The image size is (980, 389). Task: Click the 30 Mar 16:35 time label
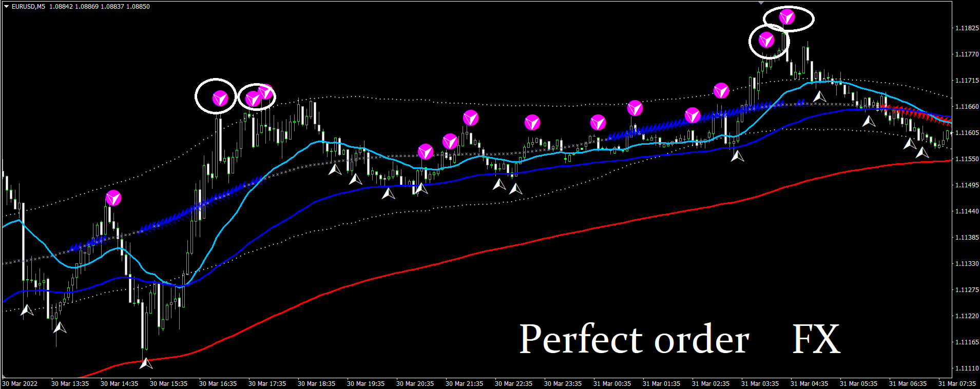[218, 384]
